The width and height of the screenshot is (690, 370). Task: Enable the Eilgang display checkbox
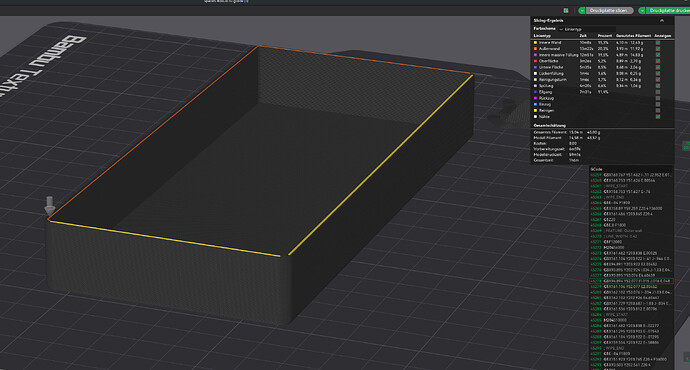click(x=657, y=92)
